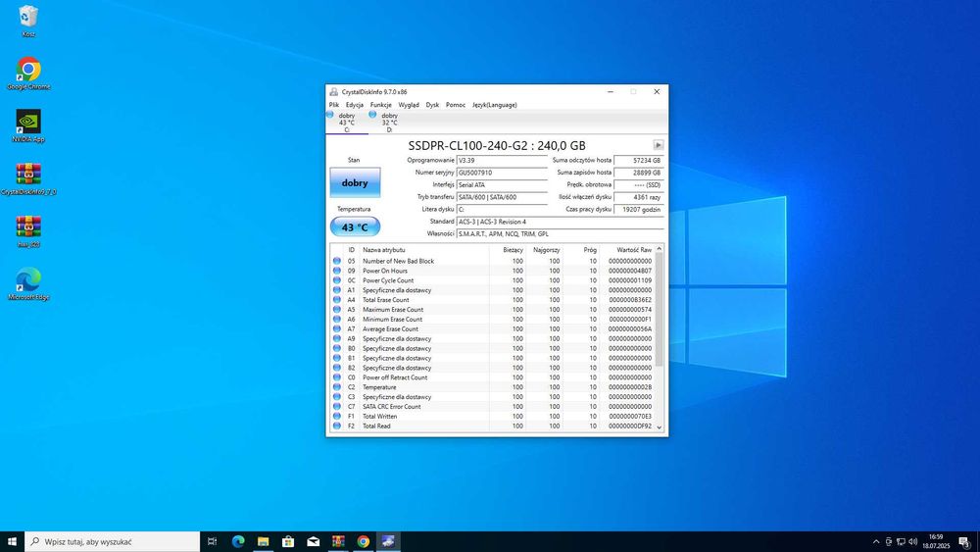
Task: Open the Język(Language) menu
Action: 494,105
